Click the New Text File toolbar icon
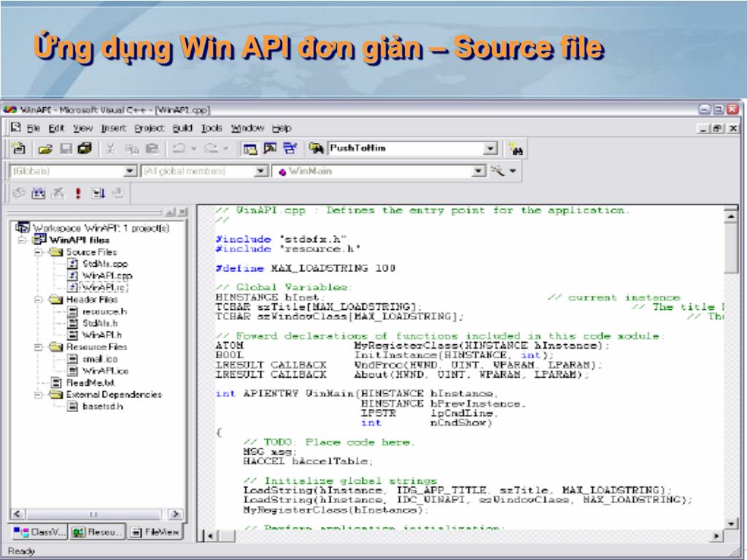 (18, 149)
